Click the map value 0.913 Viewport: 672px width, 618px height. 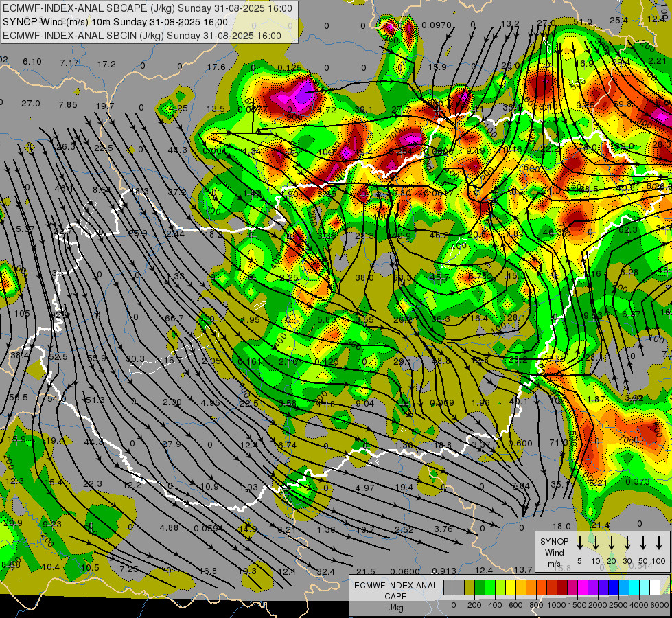[x=443, y=571]
